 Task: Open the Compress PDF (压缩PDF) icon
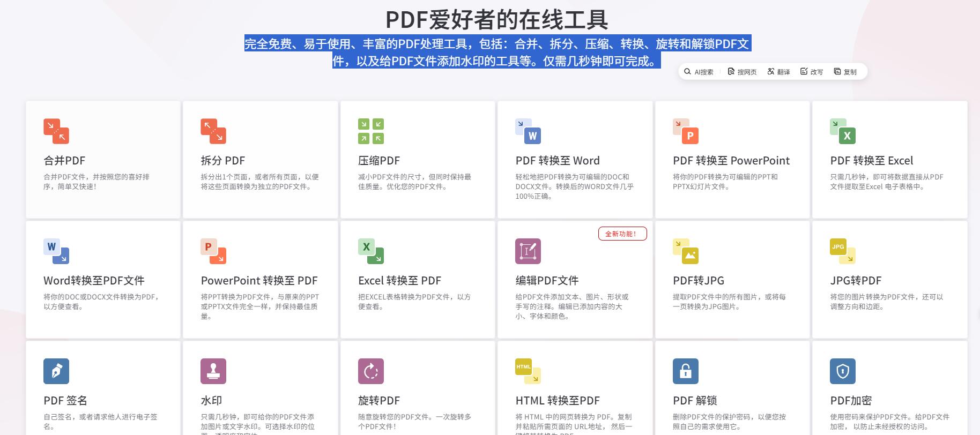click(371, 131)
